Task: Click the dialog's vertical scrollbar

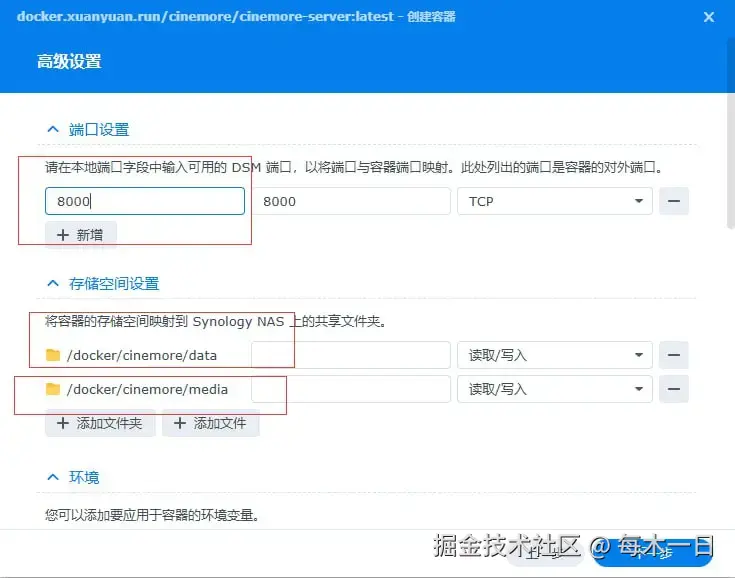Action: (x=730, y=136)
